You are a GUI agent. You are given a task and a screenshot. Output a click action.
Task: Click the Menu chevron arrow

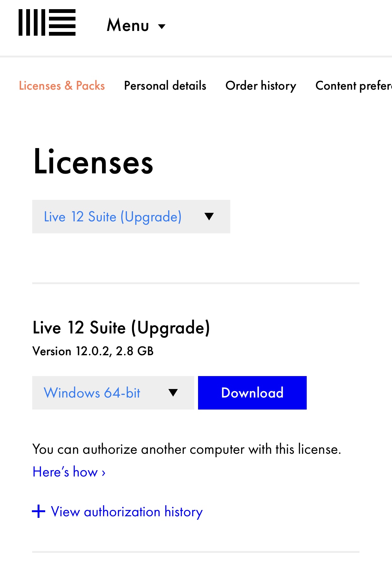(162, 27)
